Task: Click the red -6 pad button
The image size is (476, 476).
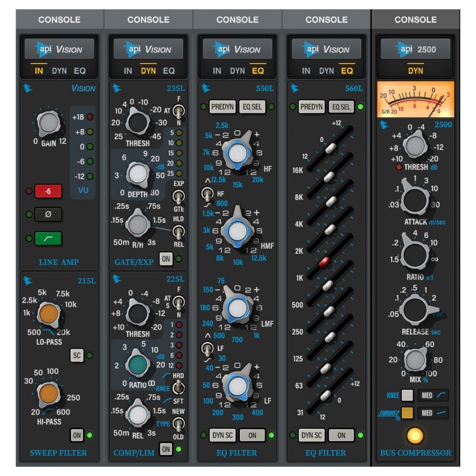Action: 48,191
